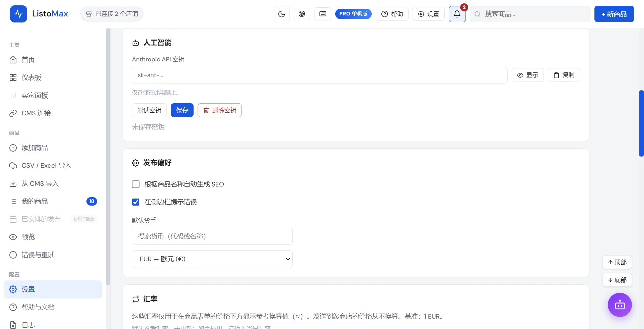Toggle dark mode moon icon
This screenshot has width=644, height=329.
282,14
